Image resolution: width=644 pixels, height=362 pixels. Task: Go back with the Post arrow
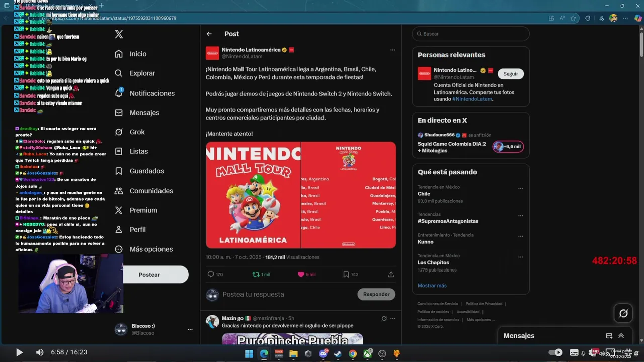[x=209, y=34]
